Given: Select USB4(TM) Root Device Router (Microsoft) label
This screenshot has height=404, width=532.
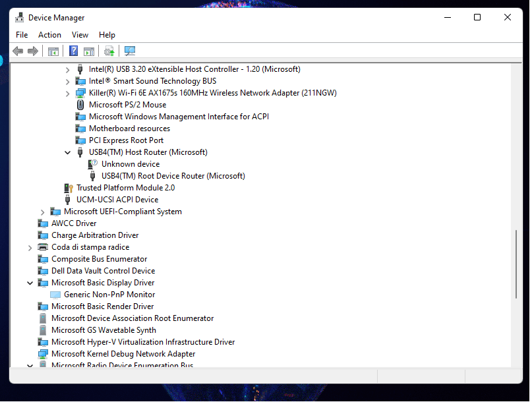Looking at the screenshot, I should [x=173, y=176].
